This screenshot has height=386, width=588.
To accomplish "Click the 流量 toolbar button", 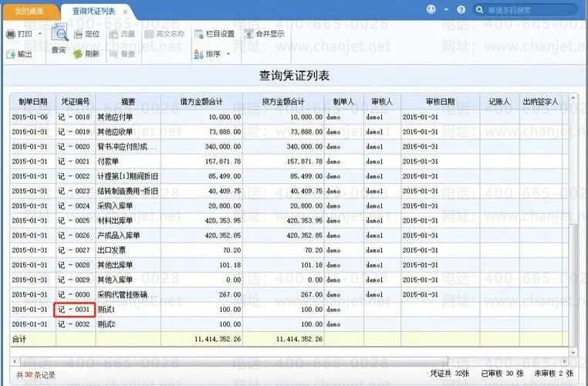I will [122, 34].
